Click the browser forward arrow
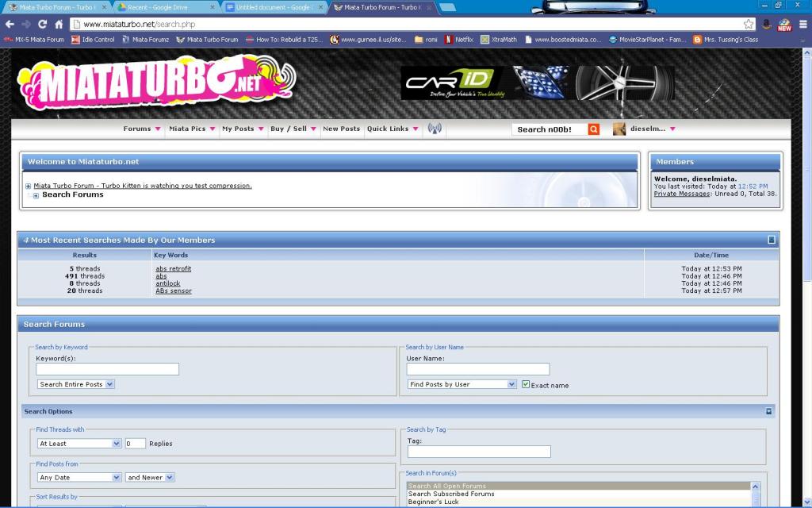This screenshot has height=508, width=812. coord(26,24)
